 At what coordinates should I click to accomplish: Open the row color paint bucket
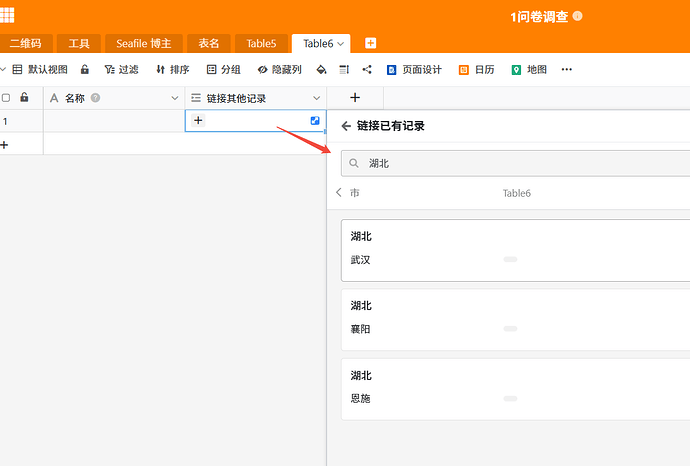322,70
